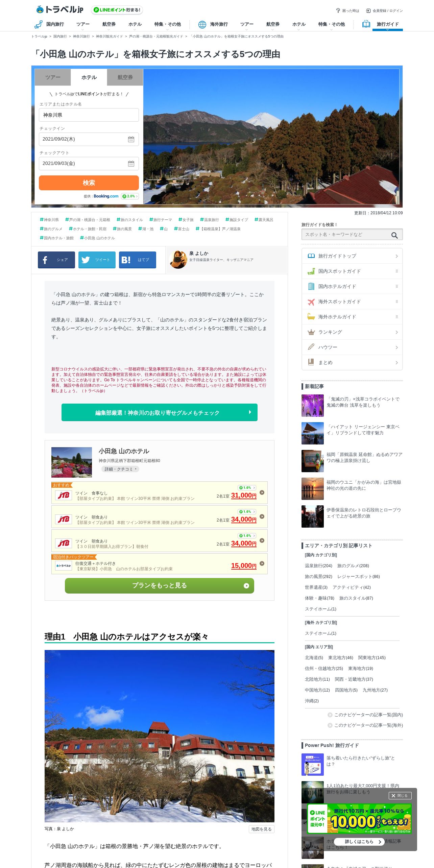The height and width of the screenshot is (868, 434).
Task: Open ハウツー sidebar item
Action: pos(352,347)
